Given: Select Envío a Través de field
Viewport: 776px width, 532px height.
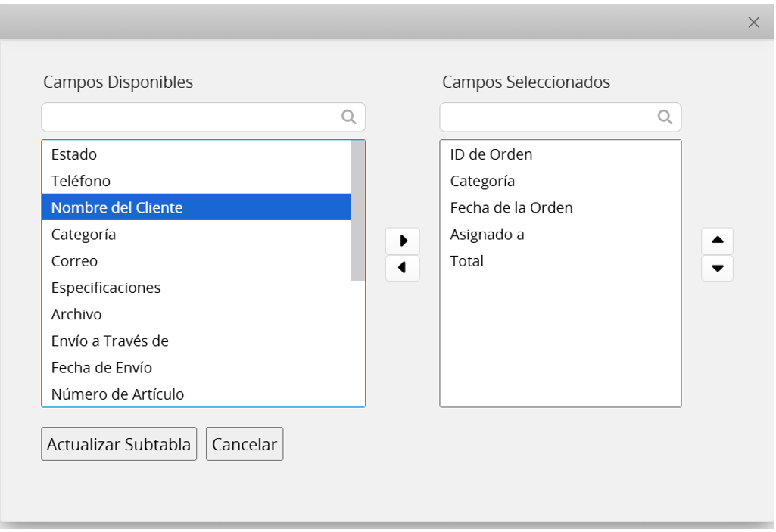Looking at the screenshot, I should 110,341.
